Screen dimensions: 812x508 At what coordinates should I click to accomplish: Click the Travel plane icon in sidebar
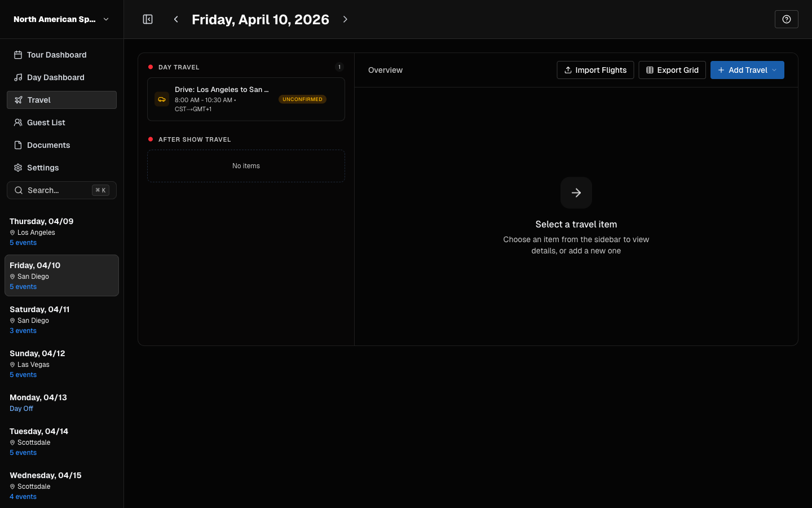coord(17,99)
